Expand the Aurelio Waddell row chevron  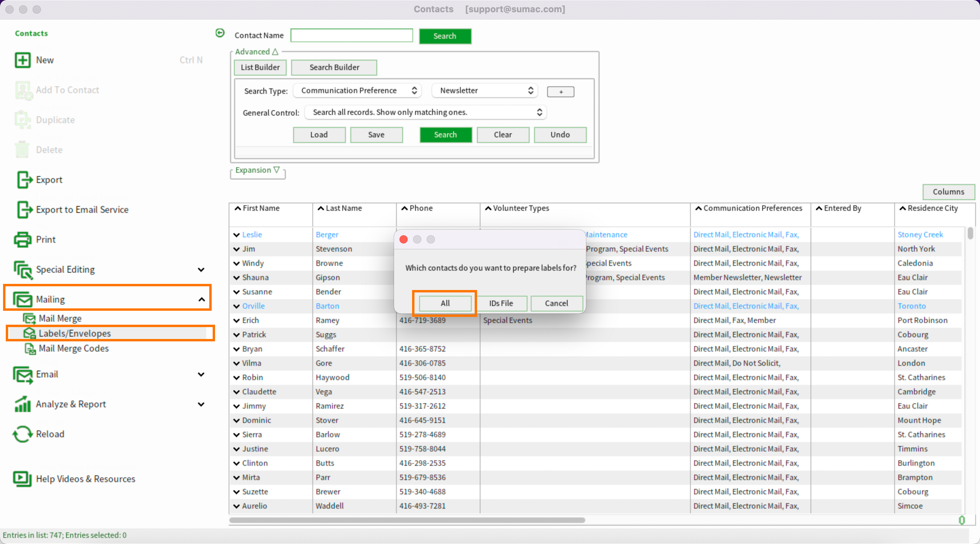click(x=236, y=506)
